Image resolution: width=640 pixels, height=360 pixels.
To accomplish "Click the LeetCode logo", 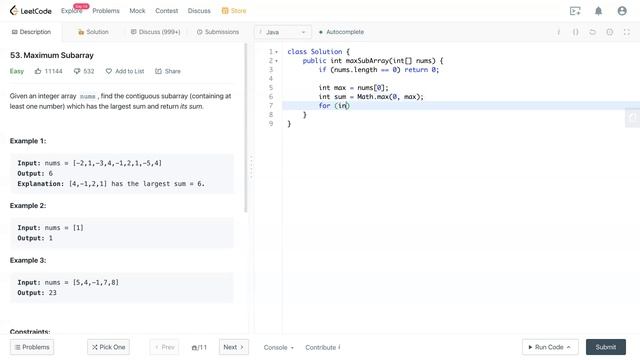I will point(31,11).
